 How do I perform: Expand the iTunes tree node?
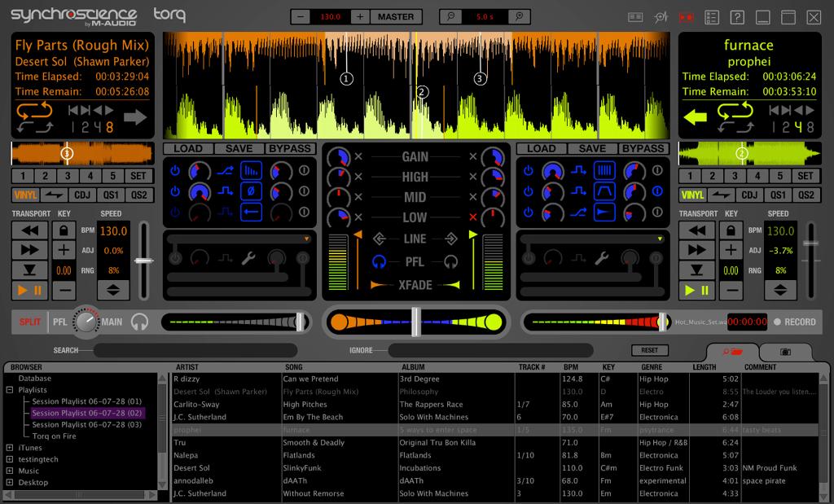click(x=10, y=448)
